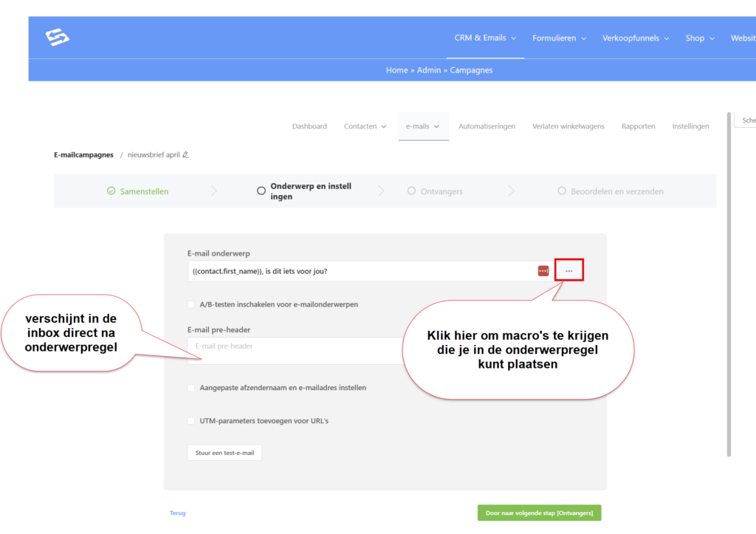This screenshot has height=534, width=756.
Task: Expand the CRM & Emails dropdown menu
Action: click(485, 38)
